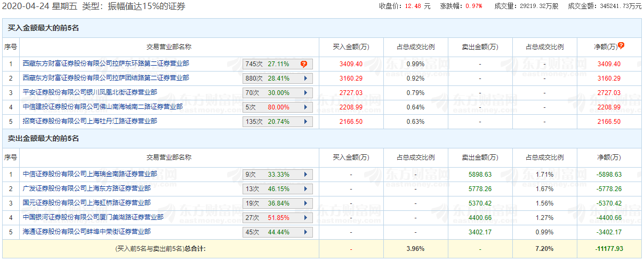The height and width of the screenshot is (260, 644).
Task: Open 中信建投证券佛山南海城南二路营业部 link
Action: click(x=102, y=107)
